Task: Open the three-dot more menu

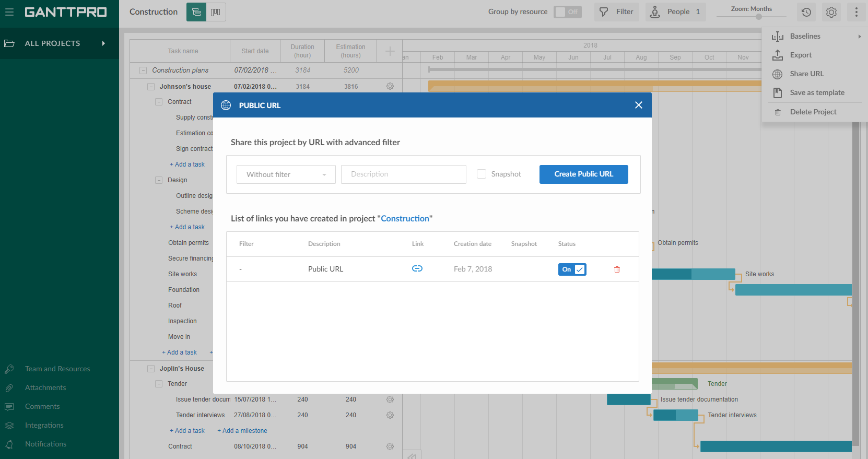Action: click(857, 12)
